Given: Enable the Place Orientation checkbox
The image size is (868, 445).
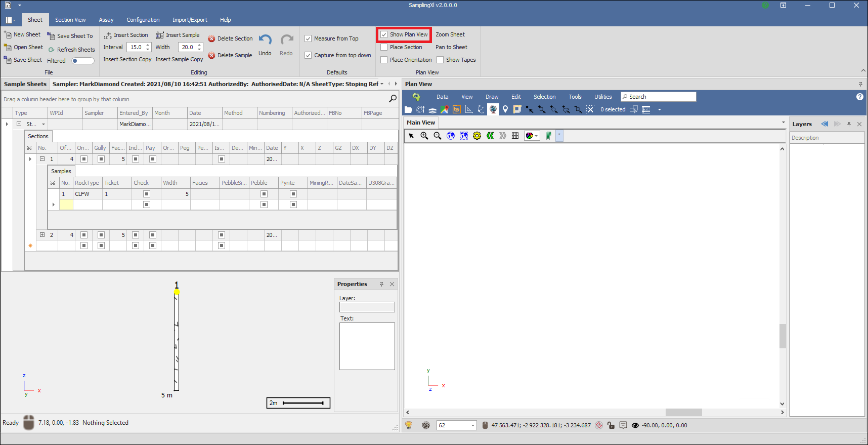Looking at the screenshot, I should [x=384, y=60].
